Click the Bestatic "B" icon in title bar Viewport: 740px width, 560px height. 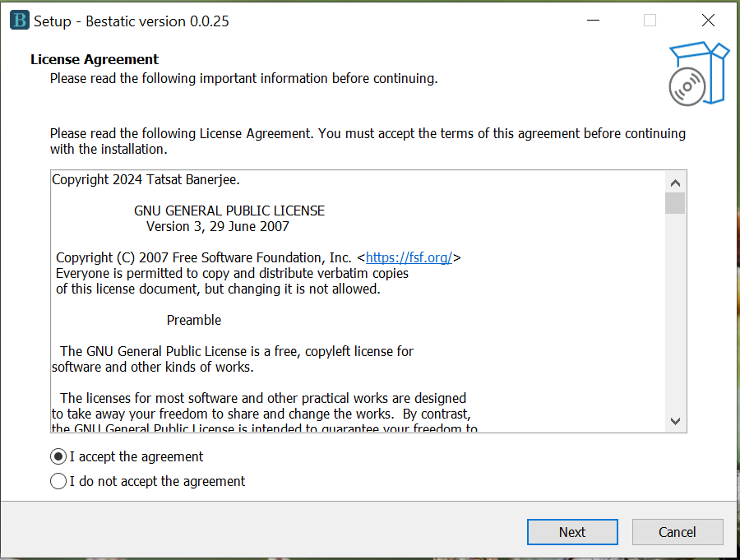(18, 20)
